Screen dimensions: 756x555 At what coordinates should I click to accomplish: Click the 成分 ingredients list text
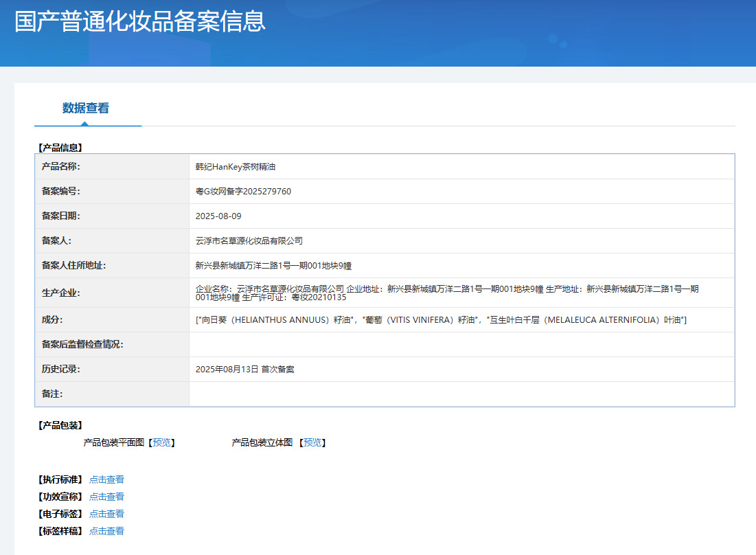click(x=441, y=319)
